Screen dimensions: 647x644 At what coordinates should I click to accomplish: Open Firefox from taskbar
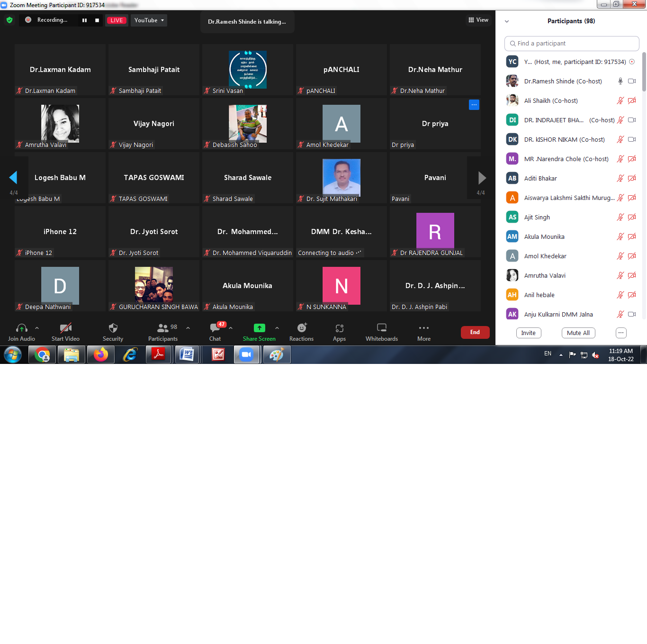tap(101, 354)
